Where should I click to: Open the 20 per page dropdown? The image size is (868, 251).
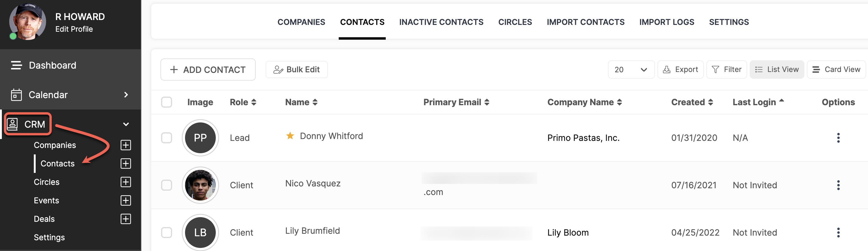[x=631, y=70]
